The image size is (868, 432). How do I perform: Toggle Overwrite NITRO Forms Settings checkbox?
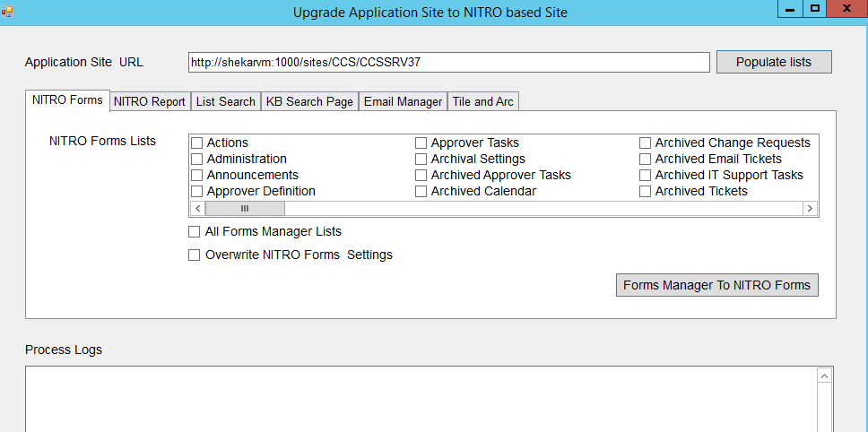[x=195, y=255]
